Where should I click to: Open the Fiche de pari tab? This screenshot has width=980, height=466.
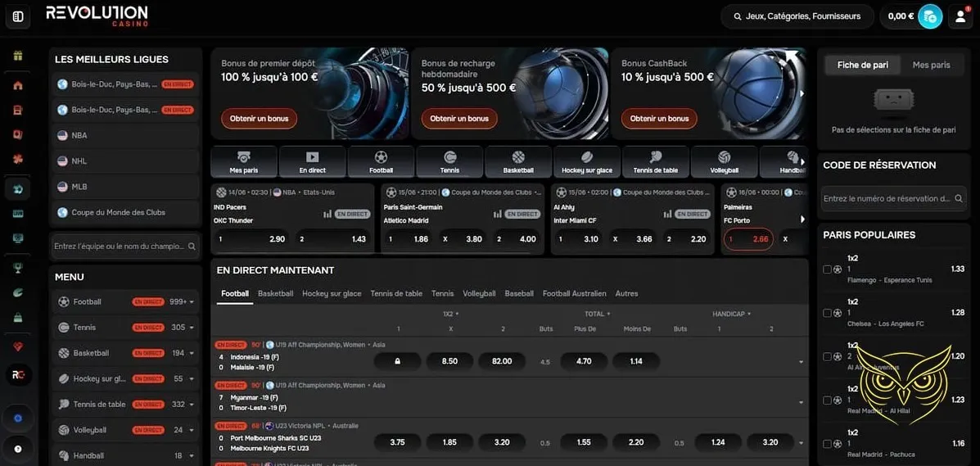(x=862, y=65)
